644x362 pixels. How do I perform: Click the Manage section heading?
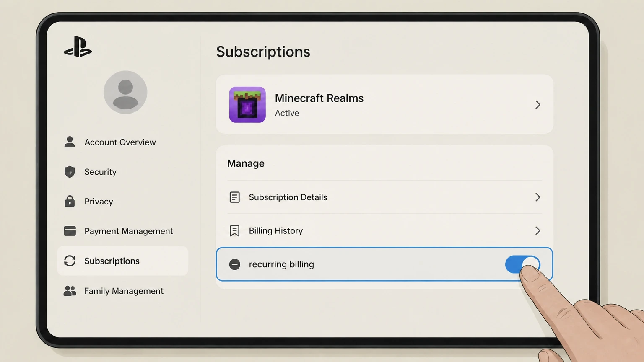(246, 163)
